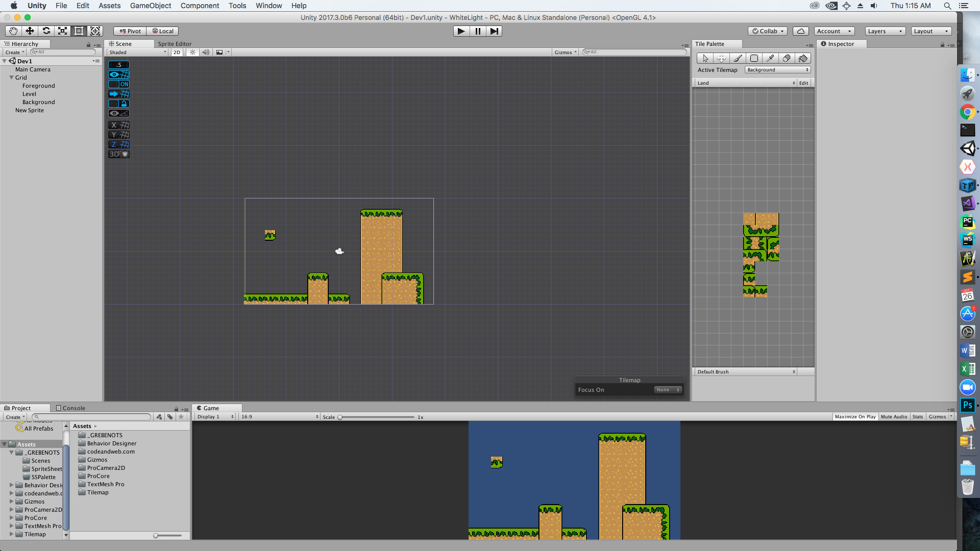Collapse the Grid object in Hierarchy

(x=11, y=78)
